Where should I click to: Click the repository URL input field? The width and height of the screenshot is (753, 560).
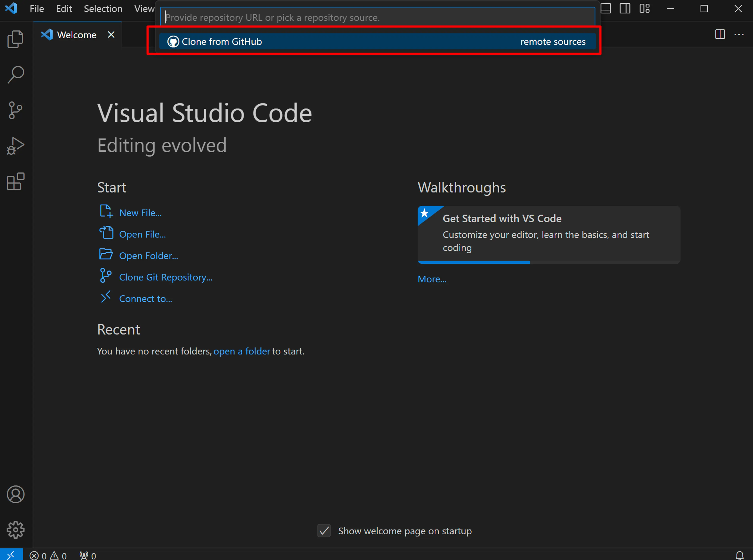pos(377,17)
